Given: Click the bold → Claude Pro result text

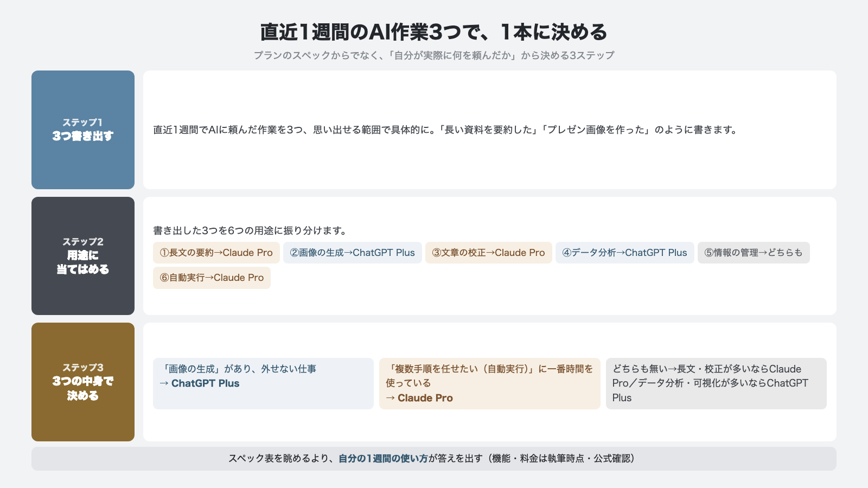Looking at the screenshot, I should [x=419, y=398].
